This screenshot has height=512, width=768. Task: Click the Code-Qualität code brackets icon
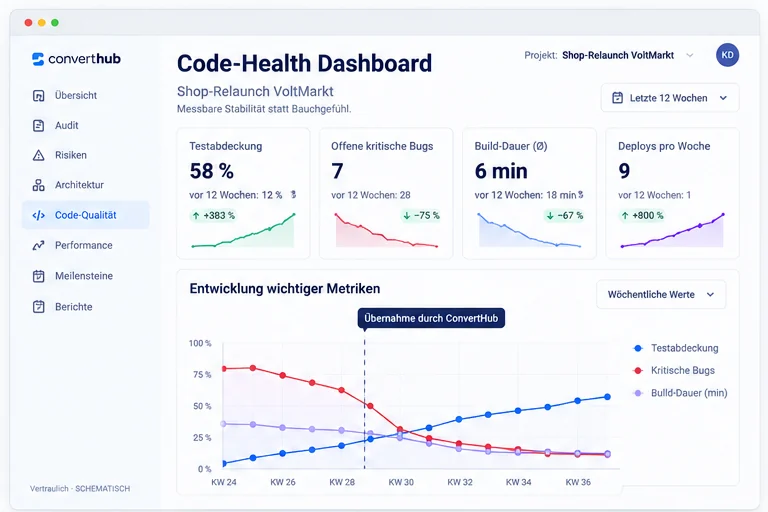(38, 215)
